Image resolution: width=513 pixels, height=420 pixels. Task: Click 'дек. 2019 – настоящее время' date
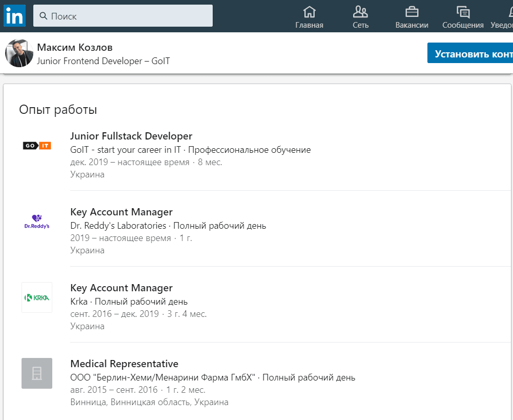130,162
